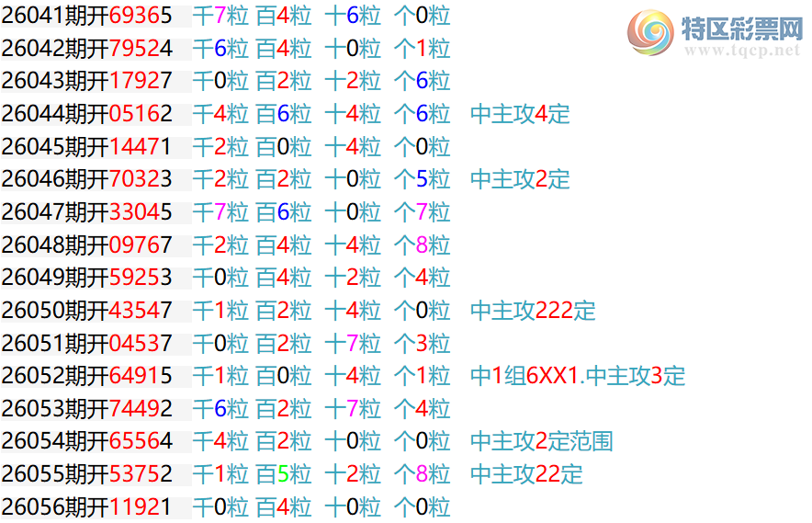Select result text 26056期开11921
The image size is (812, 523).
pos(86,507)
